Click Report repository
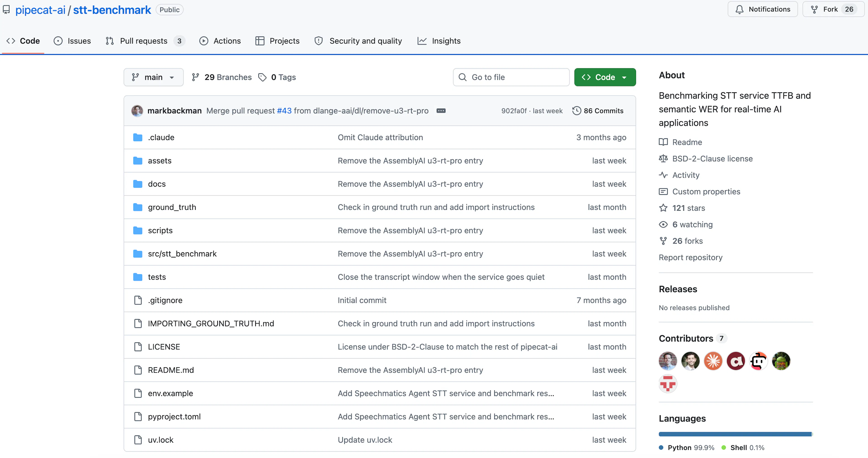Viewport: 868px width, 458px height. (x=690, y=257)
